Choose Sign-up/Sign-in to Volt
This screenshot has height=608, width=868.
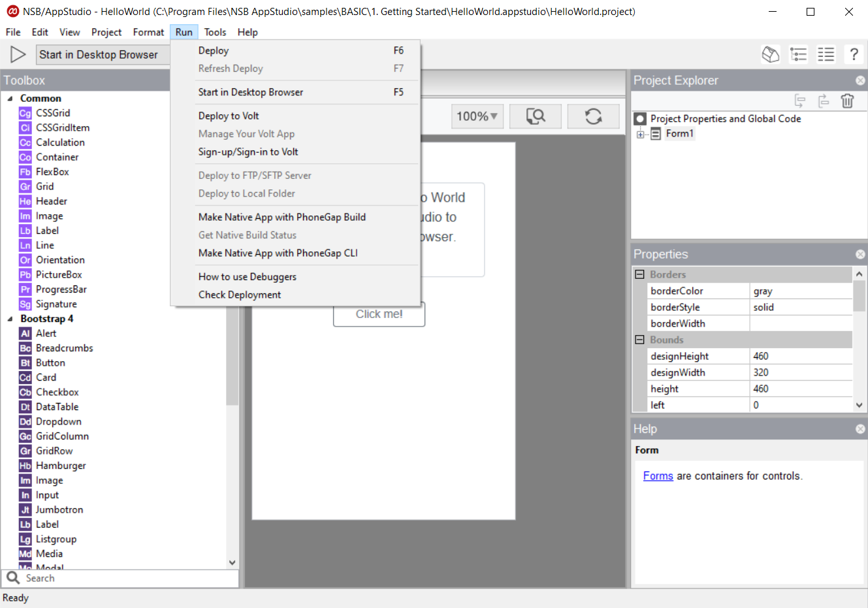coord(295,152)
